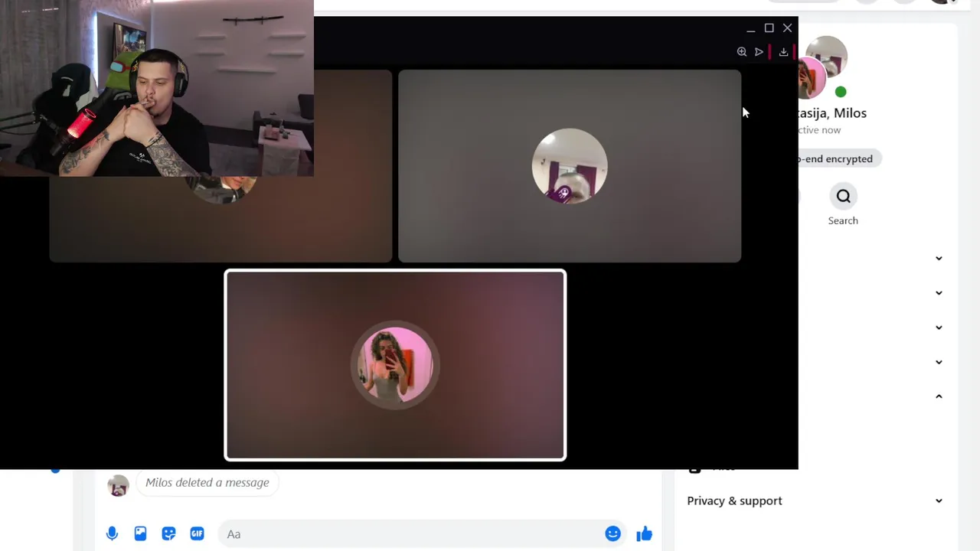980x551 pixels.
Task: Click the group profile picture in info panel
Action: click(823, 67)
